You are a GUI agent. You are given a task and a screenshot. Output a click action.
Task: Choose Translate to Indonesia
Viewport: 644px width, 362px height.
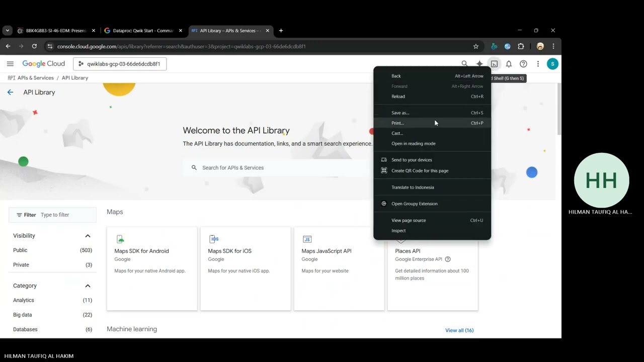[x=432, y=188]
